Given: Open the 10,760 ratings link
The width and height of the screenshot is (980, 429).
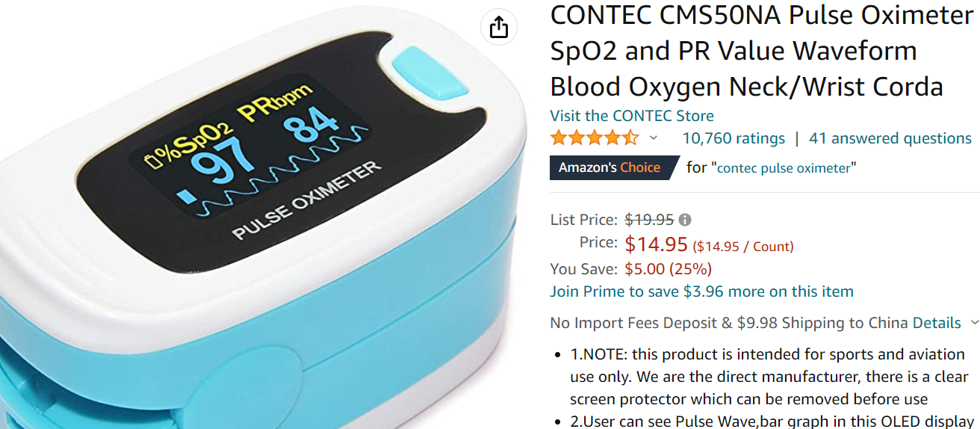Looking at the screenshot, I should point(734,138).
